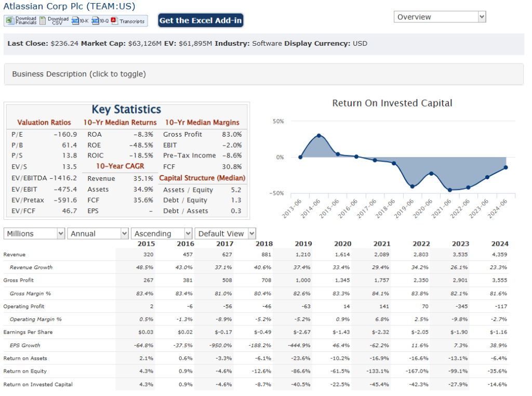Click the 2014-06 peak point on the ROIC chart

point(319,136)
